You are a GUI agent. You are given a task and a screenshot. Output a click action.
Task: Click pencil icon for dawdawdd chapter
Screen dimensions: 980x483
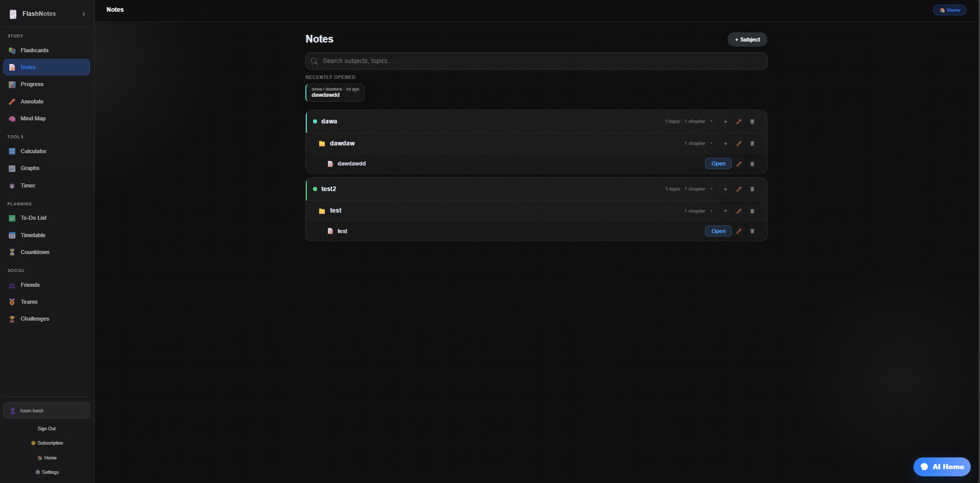(x=739, y=164)
